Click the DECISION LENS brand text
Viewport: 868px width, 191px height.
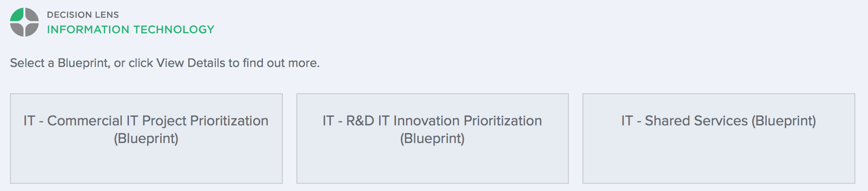tap(83, 15)
